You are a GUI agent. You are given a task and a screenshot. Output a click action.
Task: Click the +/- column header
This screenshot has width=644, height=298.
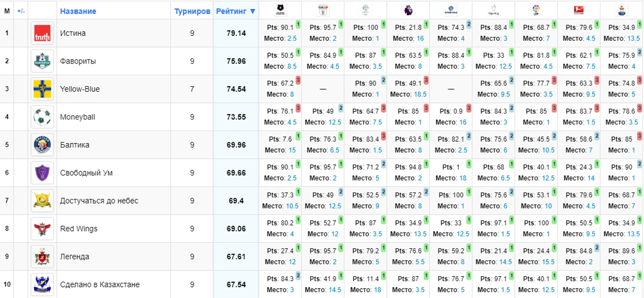21,11
